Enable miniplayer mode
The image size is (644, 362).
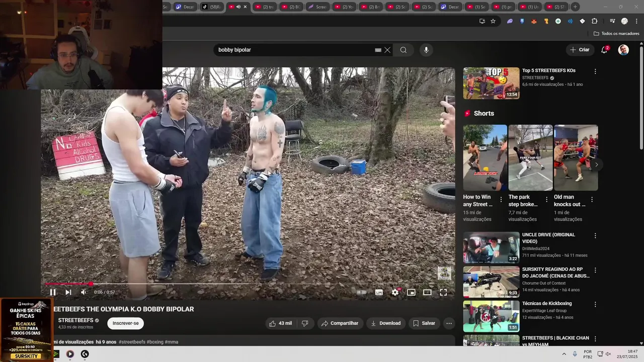[411, 292]
